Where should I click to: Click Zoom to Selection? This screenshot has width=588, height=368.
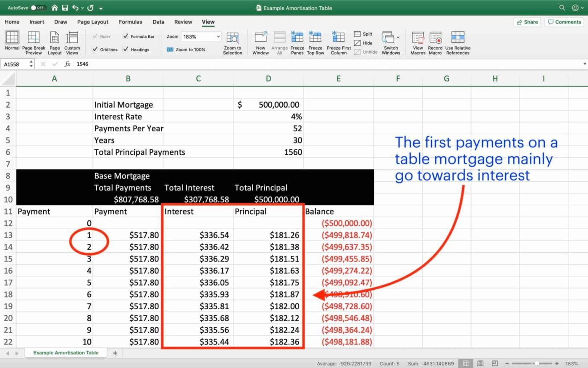(233, 42)
